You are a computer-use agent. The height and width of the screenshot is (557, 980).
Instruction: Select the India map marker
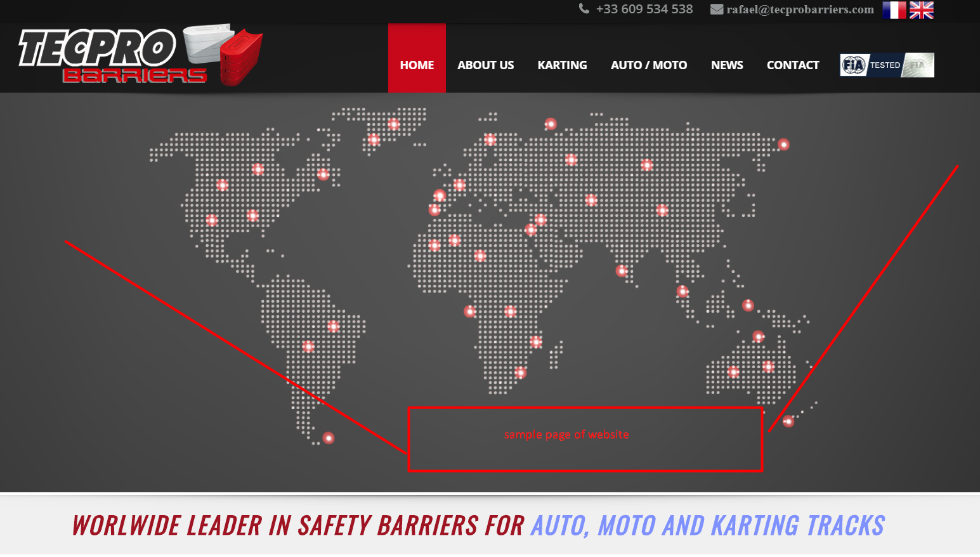coord(622,271)
